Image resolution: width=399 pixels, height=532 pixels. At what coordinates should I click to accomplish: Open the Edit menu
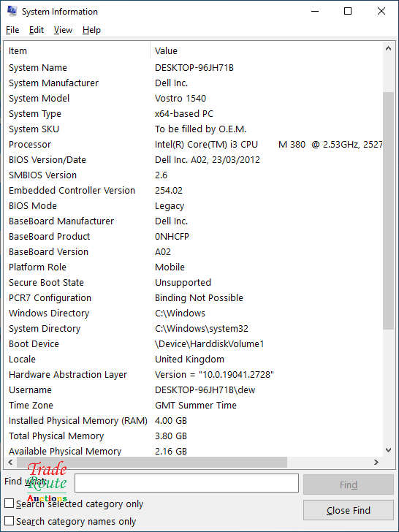pyautogui.click(x=37, y=30)
